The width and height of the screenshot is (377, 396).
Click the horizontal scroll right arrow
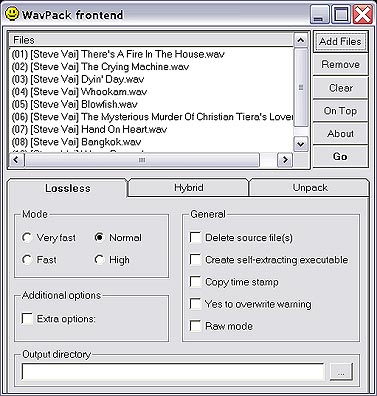285,160
